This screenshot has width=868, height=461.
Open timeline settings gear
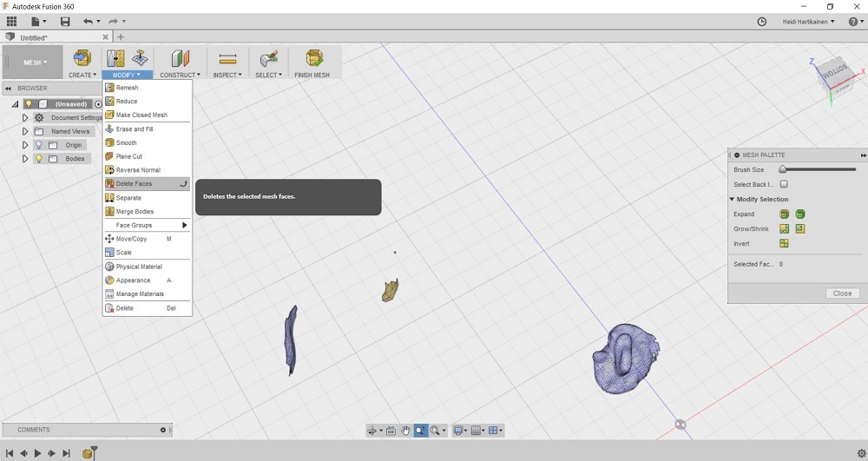coord(861,453)
